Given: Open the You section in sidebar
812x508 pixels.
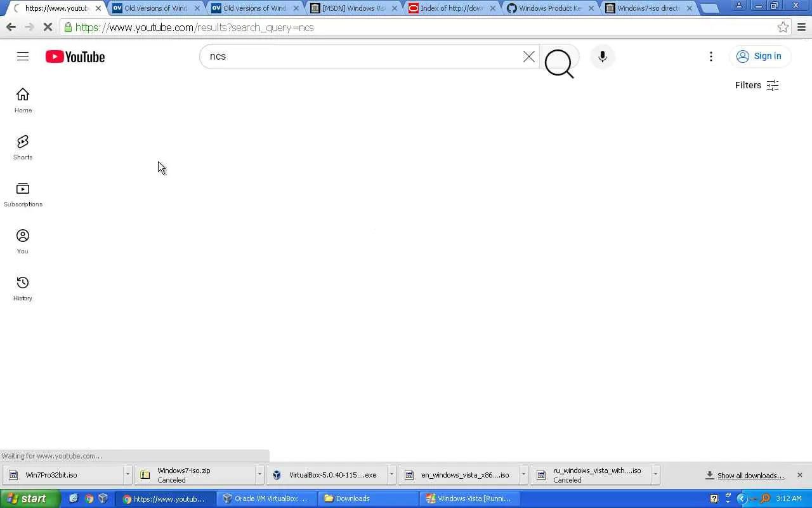Looking at the screenshot, I should point(23,241).
